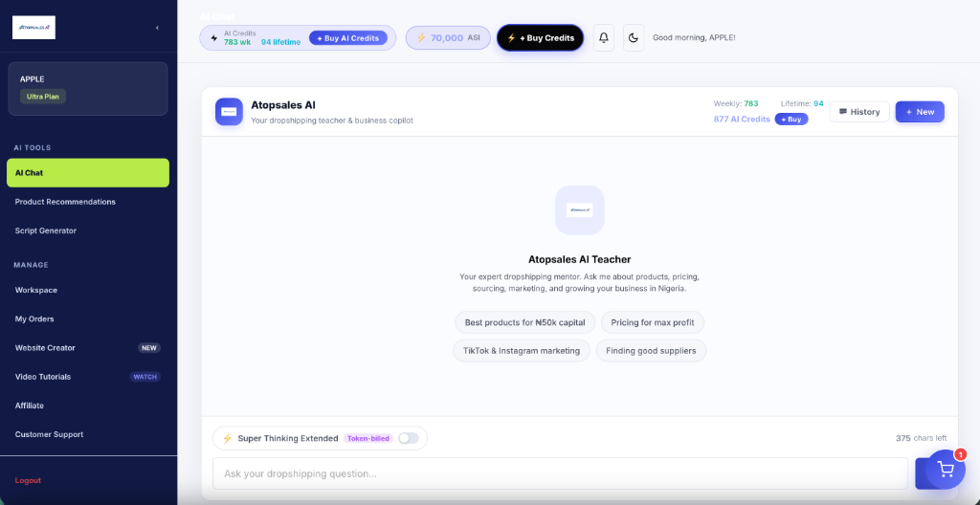Screen dimensions: 980x505
Task: Click the Token-billed badge
Action: pyautogui.click(x=368, y=438)
